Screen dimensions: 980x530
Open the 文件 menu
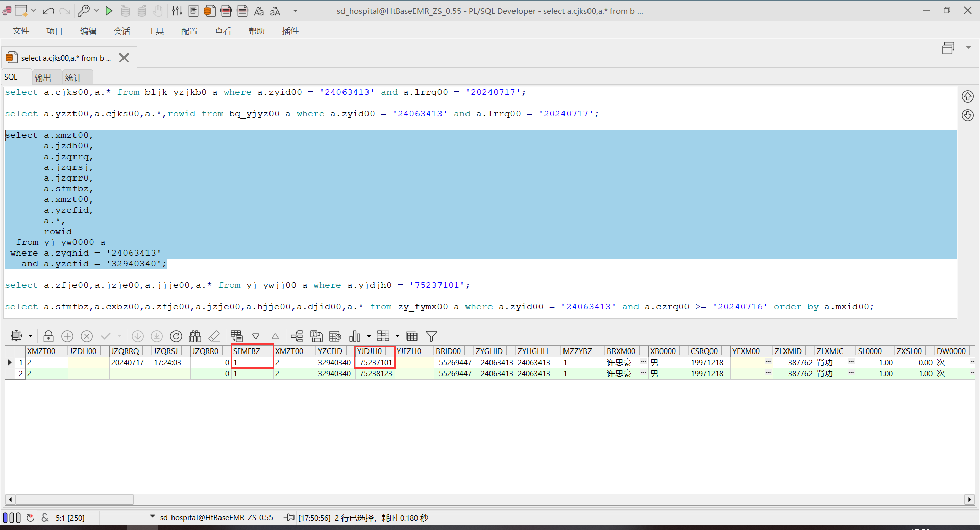(21, 31)
